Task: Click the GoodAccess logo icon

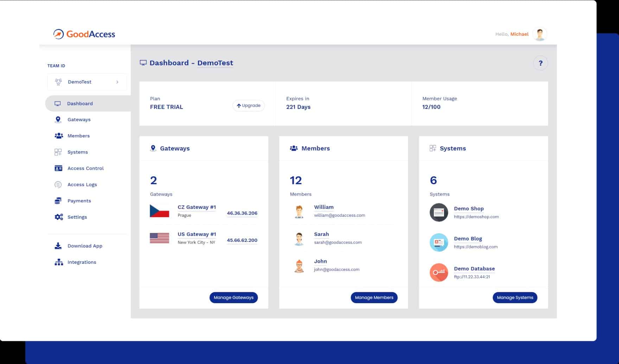Action: [58, 34]
